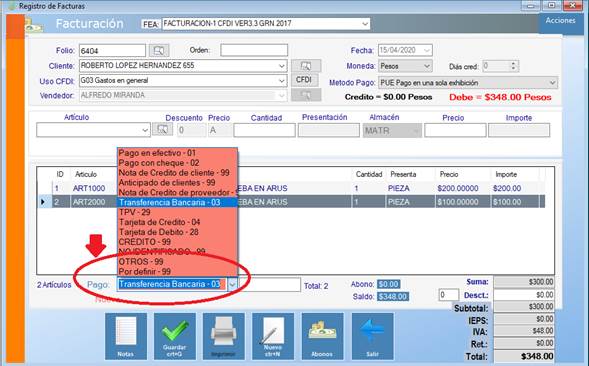
Task: Click the Nuevo ctrl+N button
Action: click(273, 337)
